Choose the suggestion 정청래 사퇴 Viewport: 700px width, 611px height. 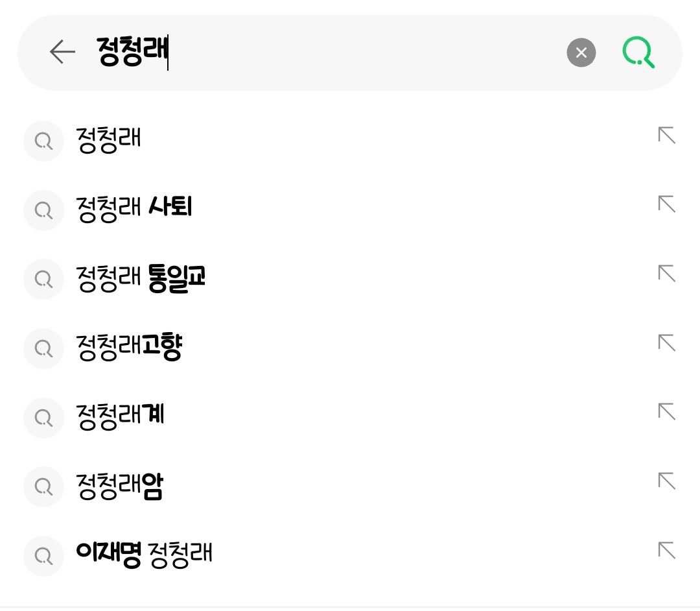point(134,209)
